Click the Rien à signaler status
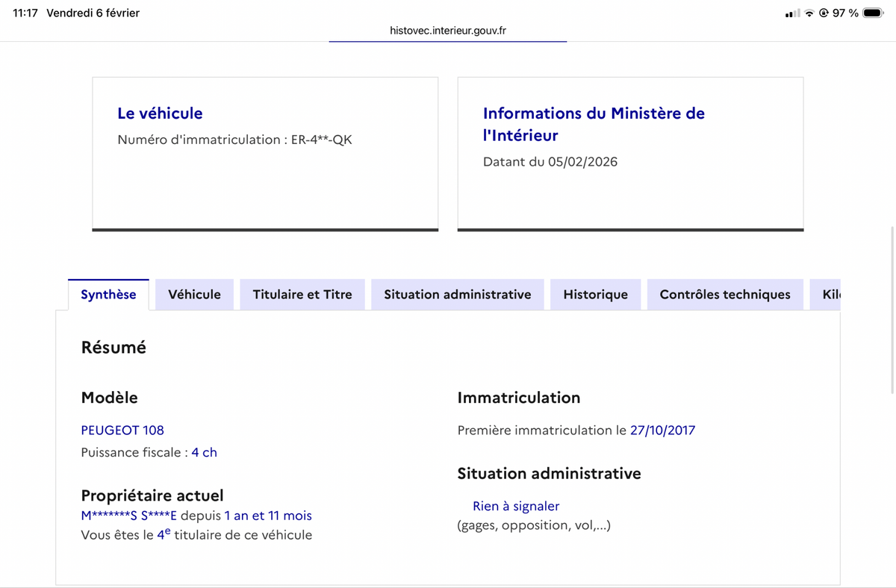896x588 pixels. click(x=516, y=507)
